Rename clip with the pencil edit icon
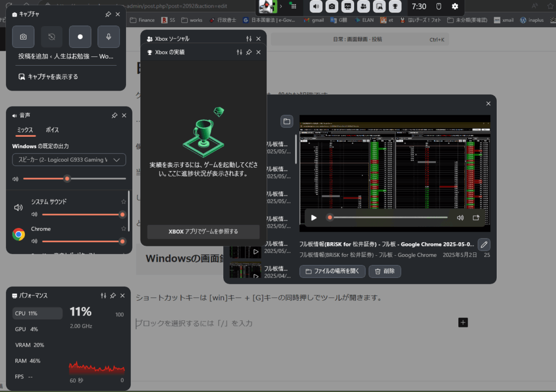The height and width of the screenshot is (392, 556). tap(484, 244)
